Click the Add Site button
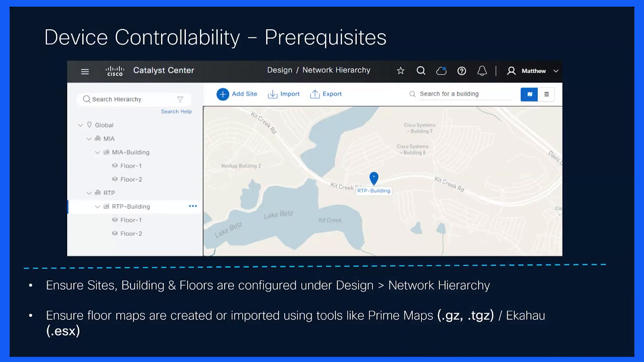 pos(237,94)
